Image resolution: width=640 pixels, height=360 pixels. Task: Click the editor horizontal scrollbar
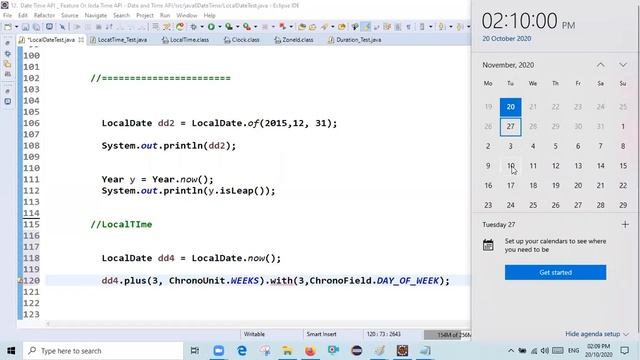pyautogui.click(x=257, y=324)
